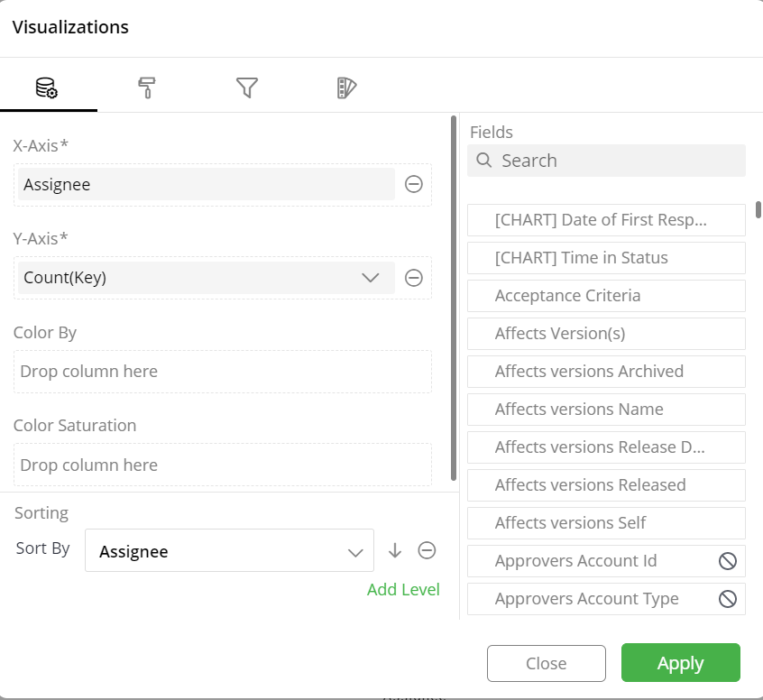
Task: Click the Add Level link
Action: click(x=403, y=590)
